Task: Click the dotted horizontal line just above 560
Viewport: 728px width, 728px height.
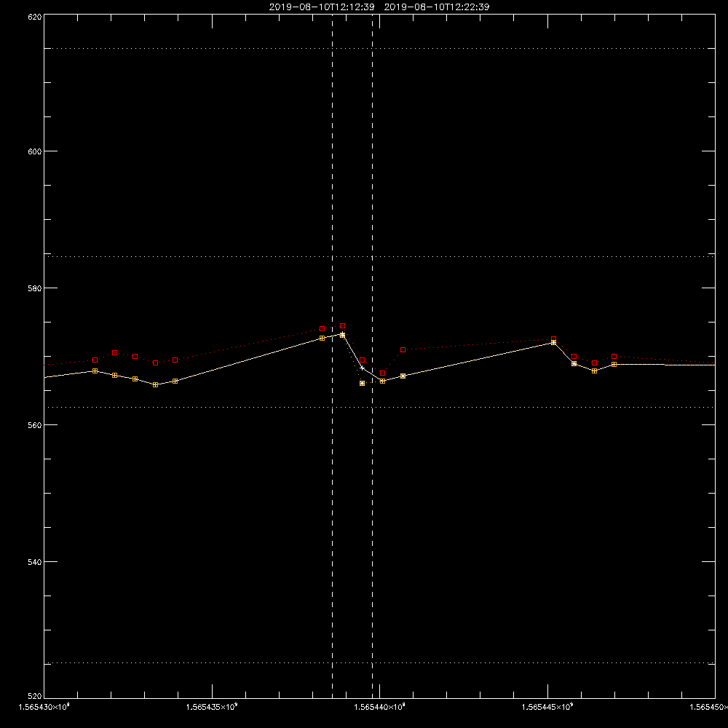Action: [x=379, y=407]
